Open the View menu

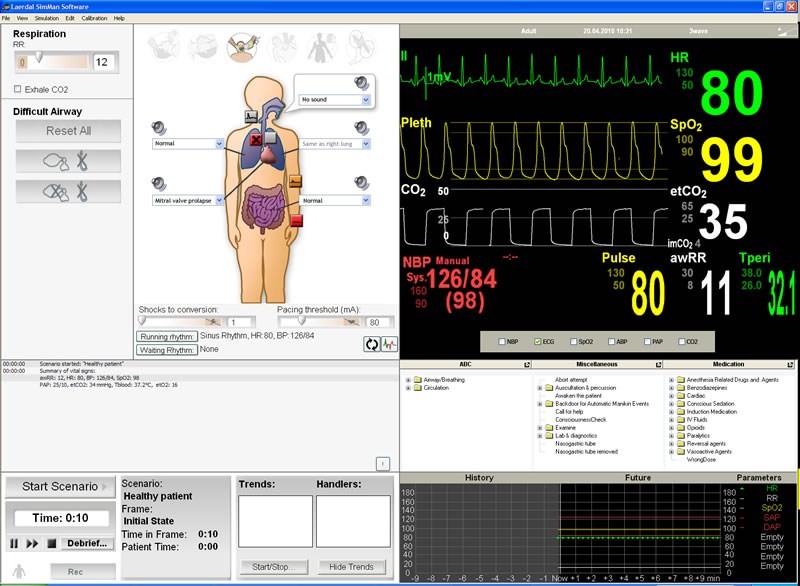(x=22, y=18)
